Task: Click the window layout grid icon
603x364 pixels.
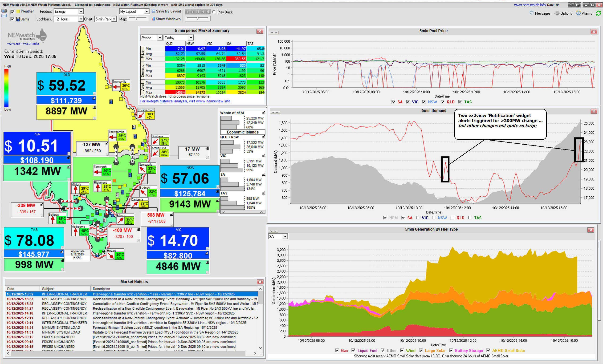Action: point(578,5)
